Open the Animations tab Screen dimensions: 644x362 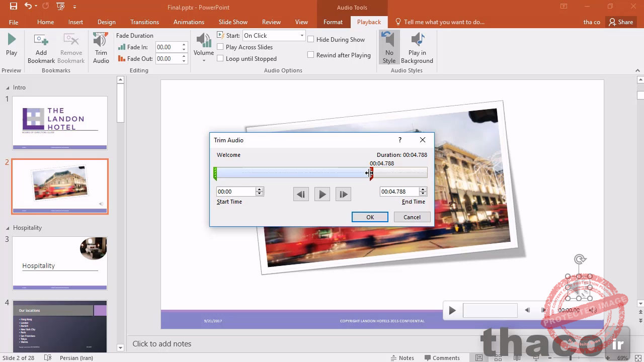click(189, 22)
